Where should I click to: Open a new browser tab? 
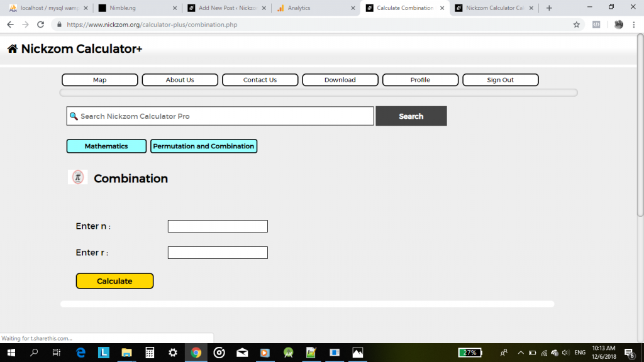coord(549,8)
